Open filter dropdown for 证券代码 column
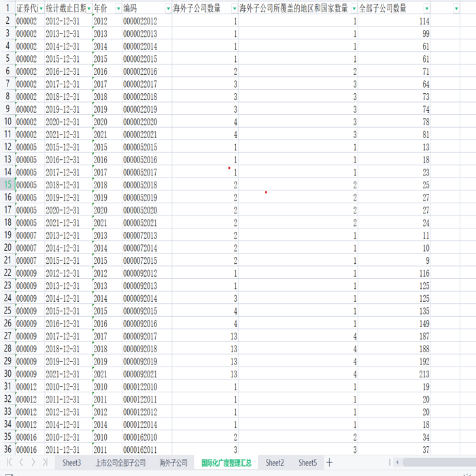The image size is (476, 476). [x=41, y=8]
